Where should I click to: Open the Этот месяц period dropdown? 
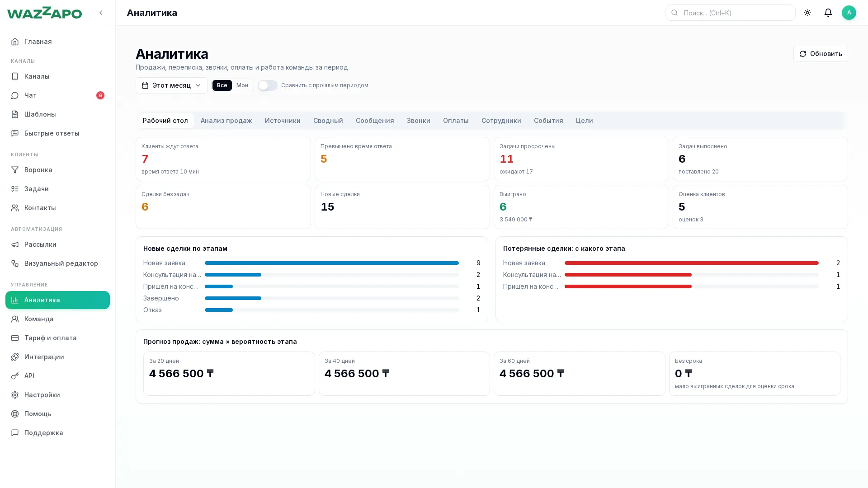pos(171,85)
